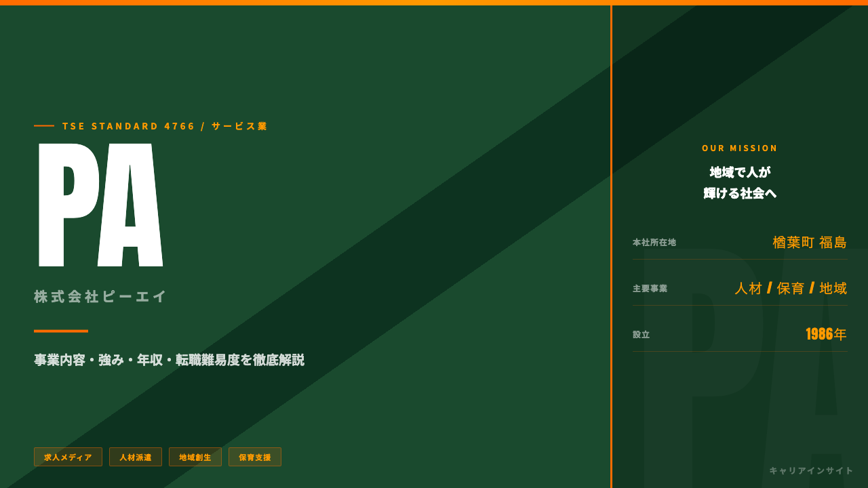Click the キャリアインサイト watermark
Image resolution: width=868 pixels, height=488 pixels.
coord(811,470)
